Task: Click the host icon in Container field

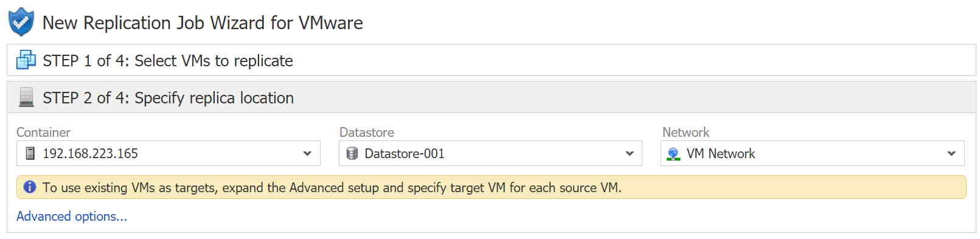Action: [30, 153]
